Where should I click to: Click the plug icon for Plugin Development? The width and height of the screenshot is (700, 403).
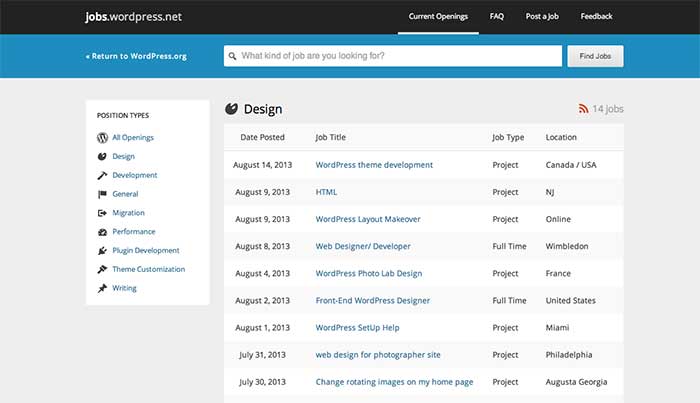click(x=102, y=250)
